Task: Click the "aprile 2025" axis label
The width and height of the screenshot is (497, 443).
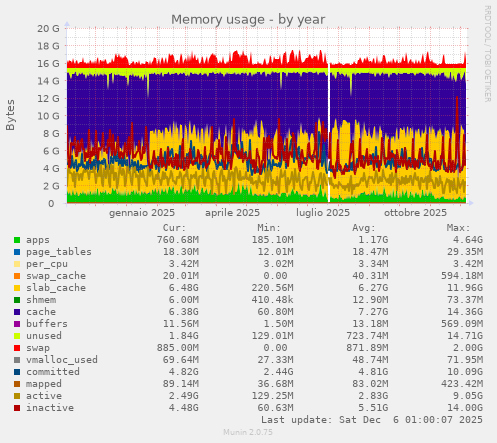Action: click(232, 213)
